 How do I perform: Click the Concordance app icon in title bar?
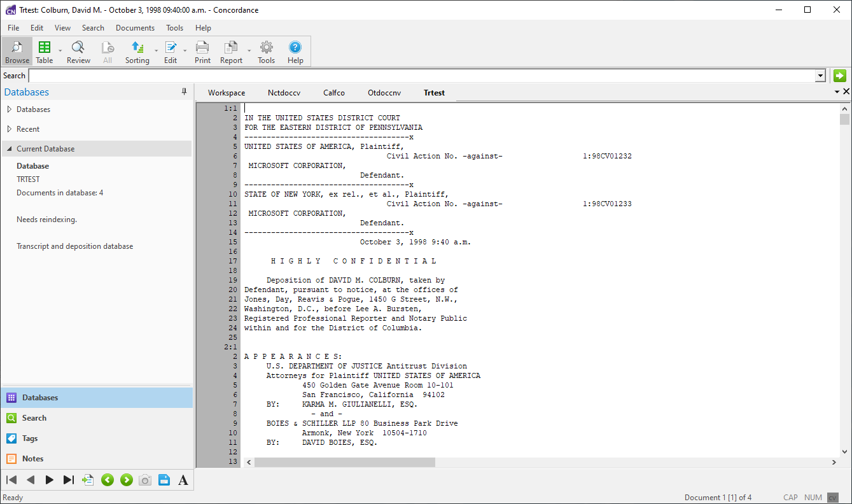[x=10, y=10]
